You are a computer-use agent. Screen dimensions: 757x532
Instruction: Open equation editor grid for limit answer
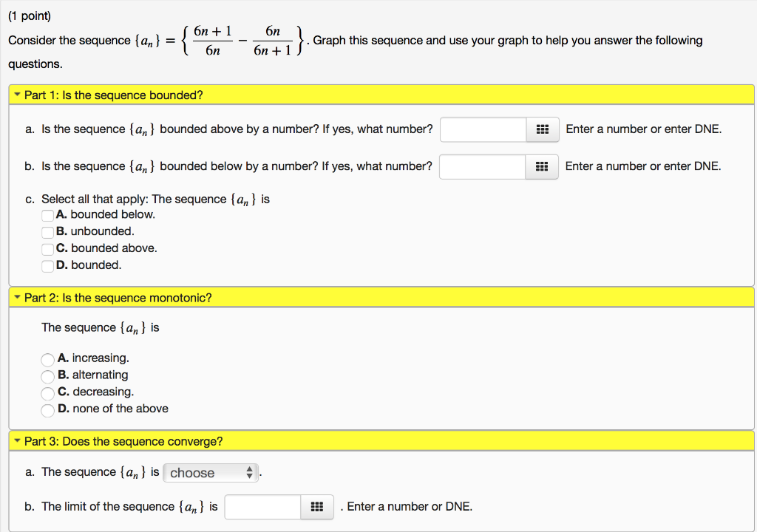click(x=316, y=507)
